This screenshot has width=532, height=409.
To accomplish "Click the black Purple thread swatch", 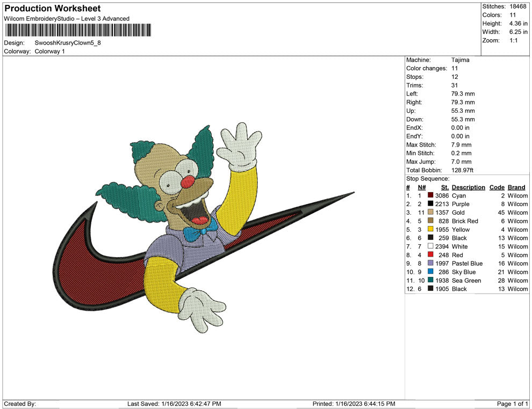I will (x=430, y=203).
